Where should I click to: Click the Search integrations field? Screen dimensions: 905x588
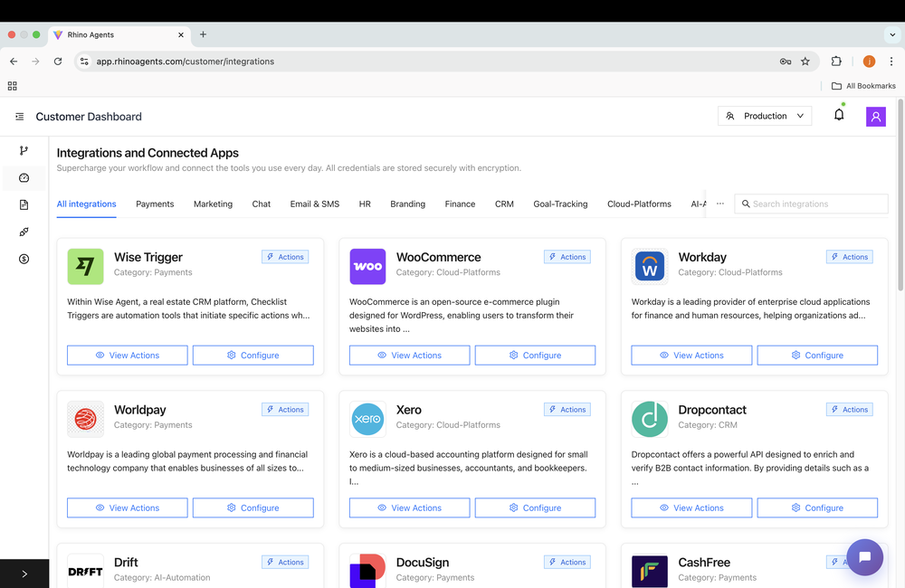pyautogui.click(x=811, y=204)
